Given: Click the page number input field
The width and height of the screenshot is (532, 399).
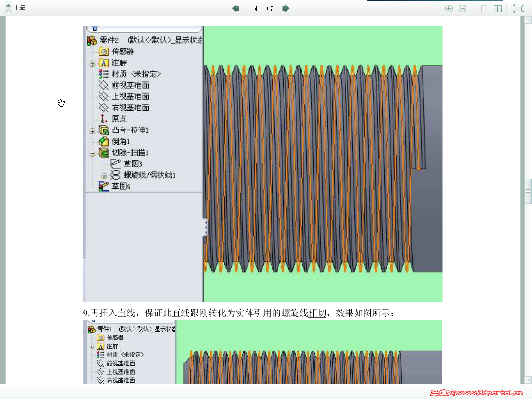Looking at the screenshot, I should pos(256,8).
